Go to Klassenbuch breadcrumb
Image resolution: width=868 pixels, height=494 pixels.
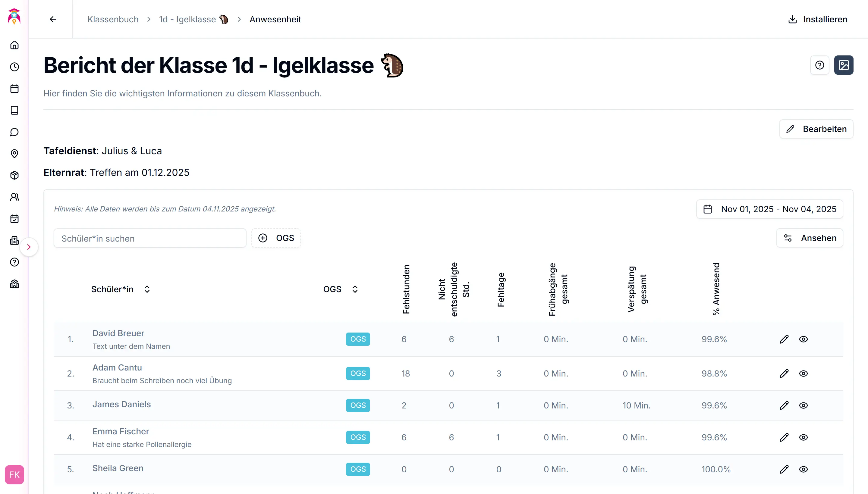point(113,19)
